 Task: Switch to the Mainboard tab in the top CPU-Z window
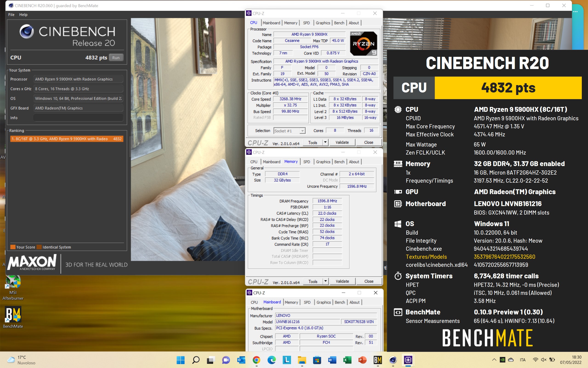point(271,23)
